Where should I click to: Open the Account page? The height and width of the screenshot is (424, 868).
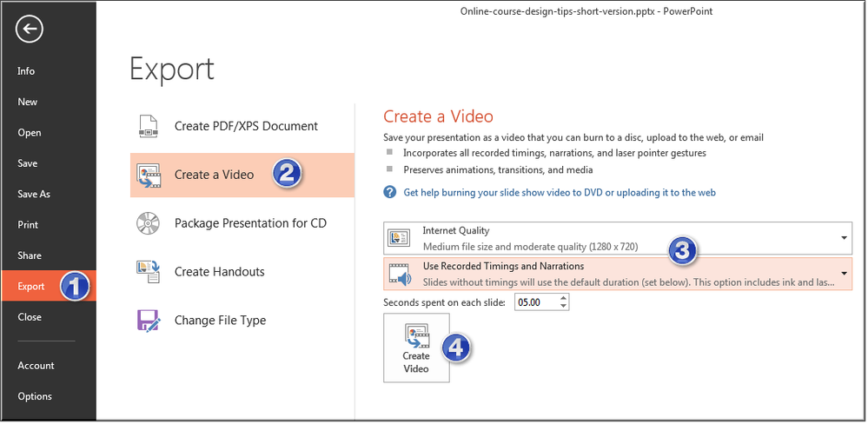click(36, 365)
